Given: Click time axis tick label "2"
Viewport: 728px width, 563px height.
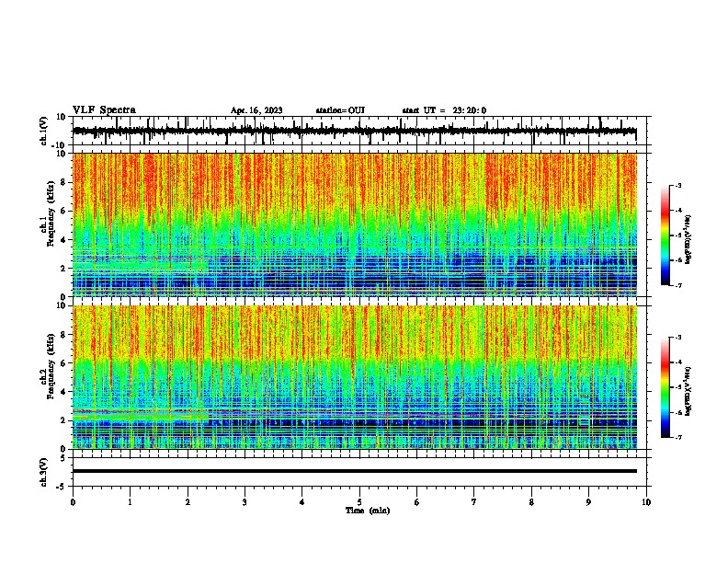Looking at the screenshot, I should (x=188, y=502).
